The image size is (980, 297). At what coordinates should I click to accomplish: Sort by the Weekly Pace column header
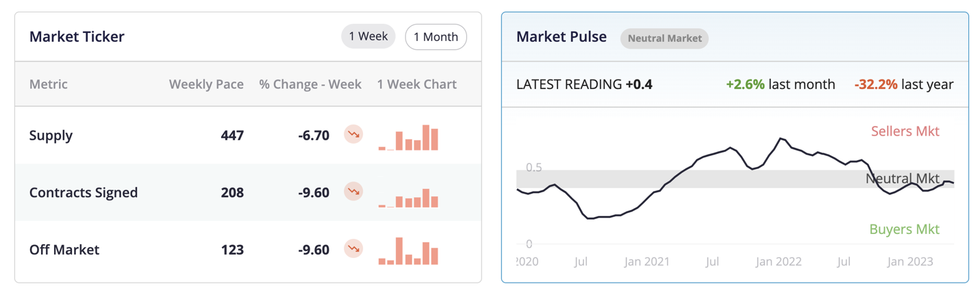[x=206, y=84]
